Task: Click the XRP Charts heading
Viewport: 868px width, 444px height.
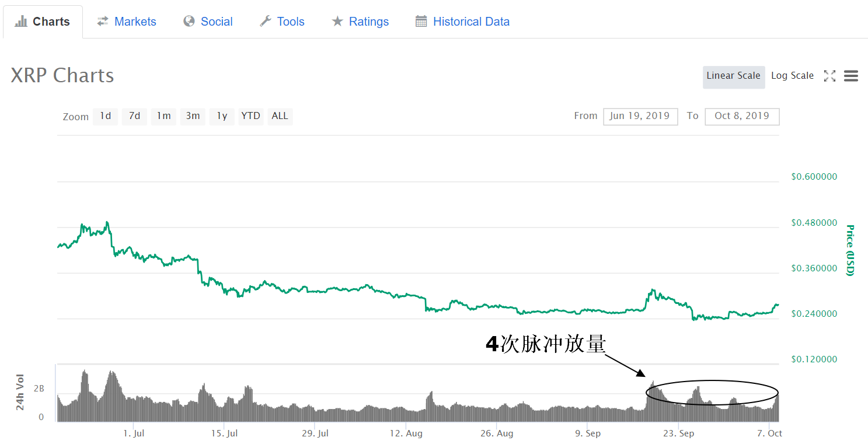Action: pyautogui.click(x=62, y=76)
